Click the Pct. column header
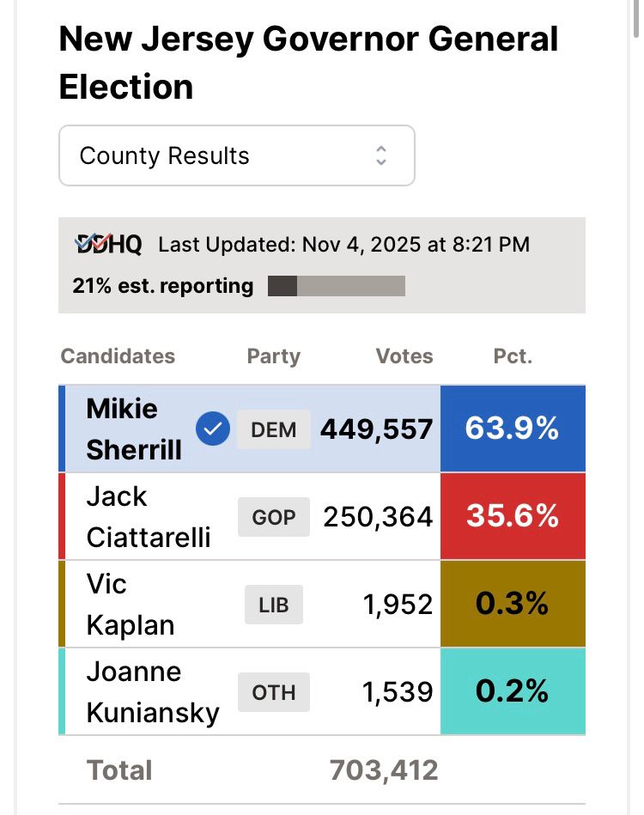Viewport: 644px width, 815px height. (513, 356)
